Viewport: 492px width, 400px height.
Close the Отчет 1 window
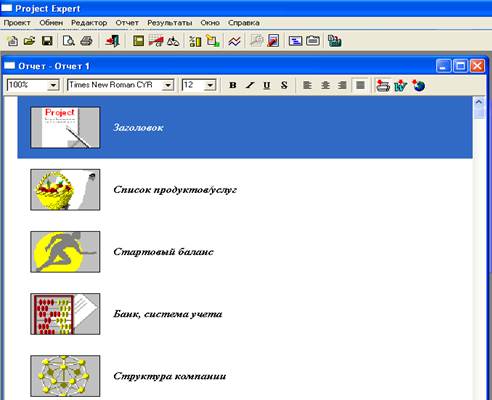coord(477,66)
